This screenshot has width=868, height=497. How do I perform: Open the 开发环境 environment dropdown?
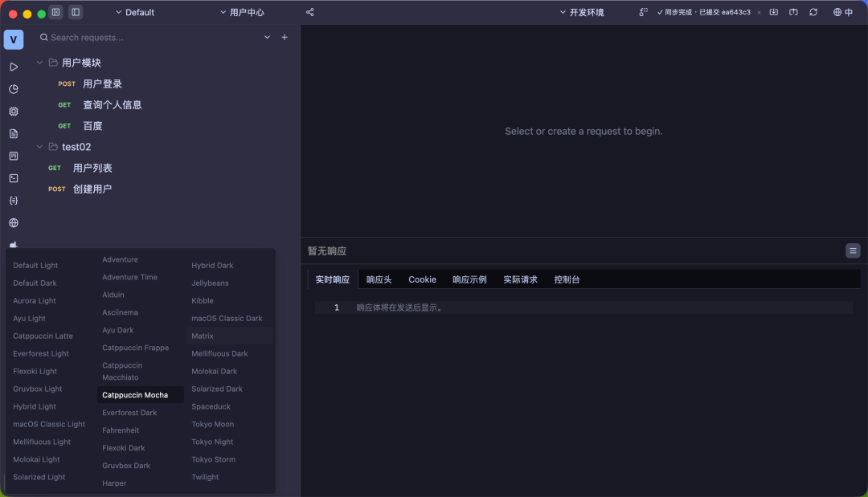tap(582, 12)
